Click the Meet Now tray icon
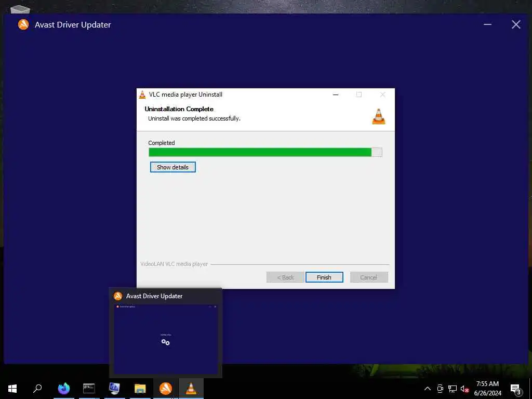The width and height of the screenshot is (532, 399). pyautogui.click(x=440, y=389)
